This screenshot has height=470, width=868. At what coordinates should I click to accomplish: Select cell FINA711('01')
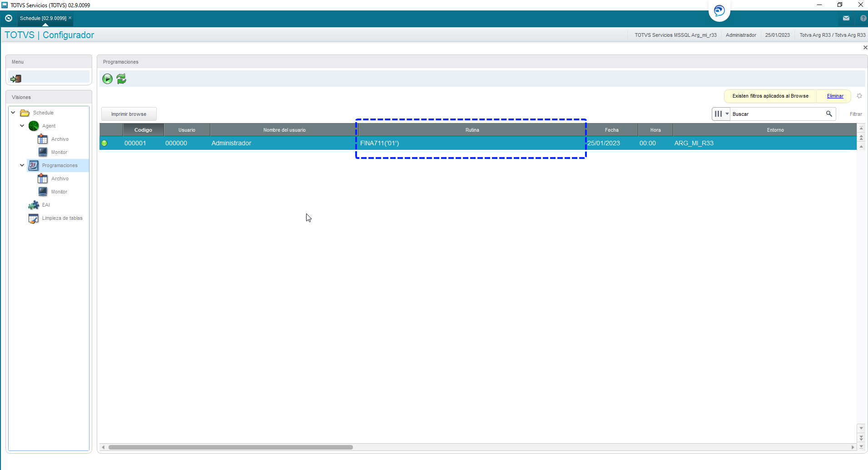tap(472, 143)
